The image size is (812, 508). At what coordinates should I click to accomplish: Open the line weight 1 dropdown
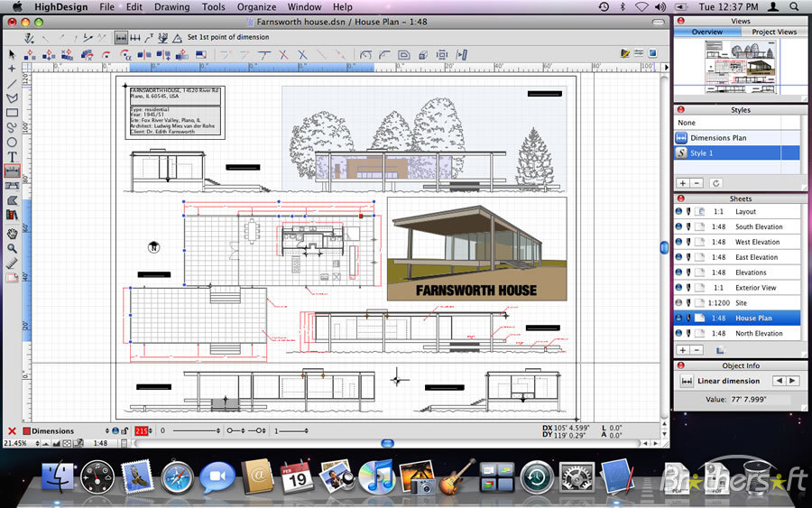coord(306,430)
